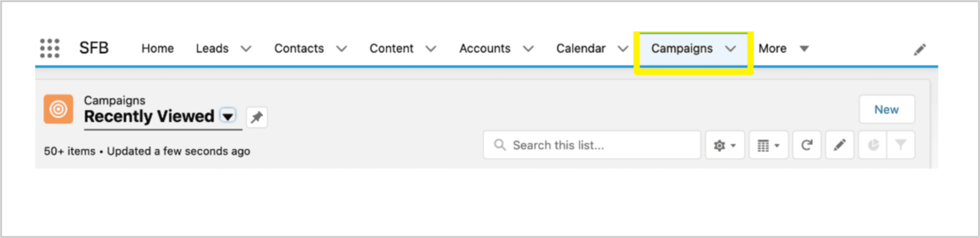
Task: Show the charts panel
Action: [x=873, y=145]
